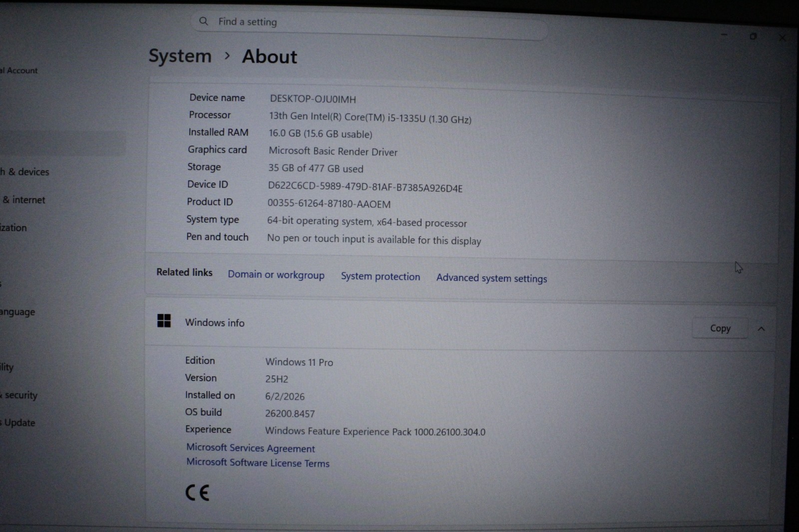Screen dimensions: 799x532
Task: Select Product ID 00355-61264-87180-AAOEM
Action: (329, 204)
